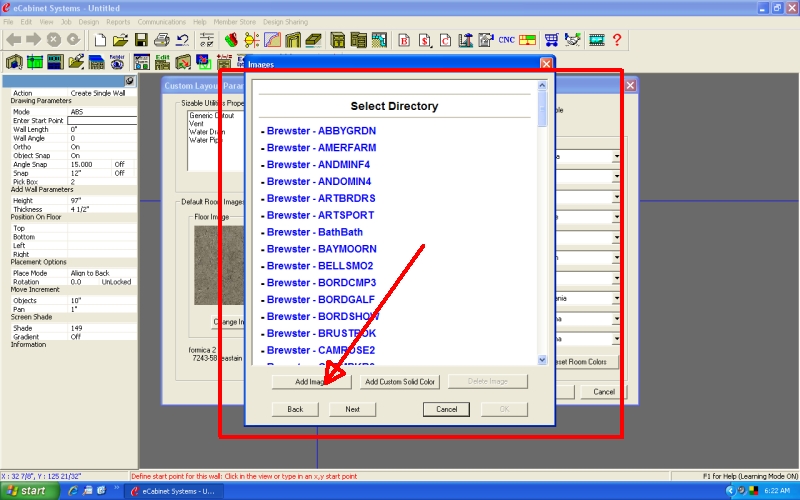Open the curved profile editor icon
800x500 pixels.
click(272, 40)
